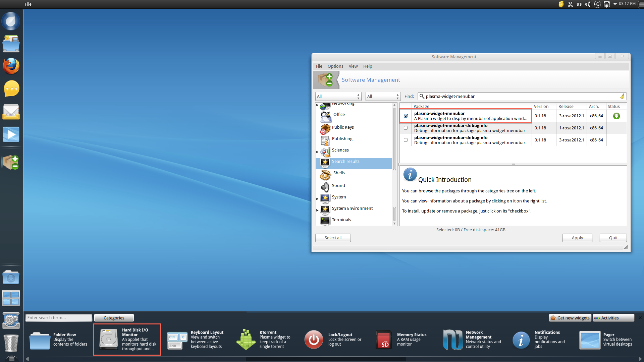644x362 pixels.
Task: Select the Memory Status SD card icon
Action: pos(384,340)
